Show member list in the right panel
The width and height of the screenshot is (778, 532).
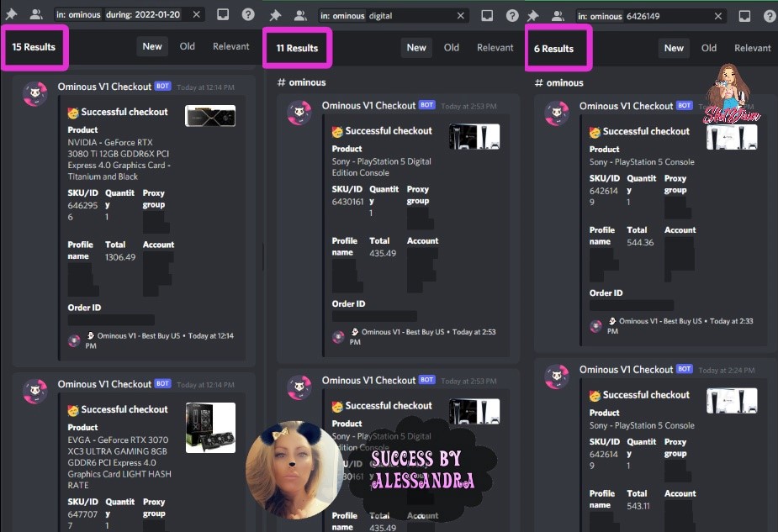[x=558, y=16]
